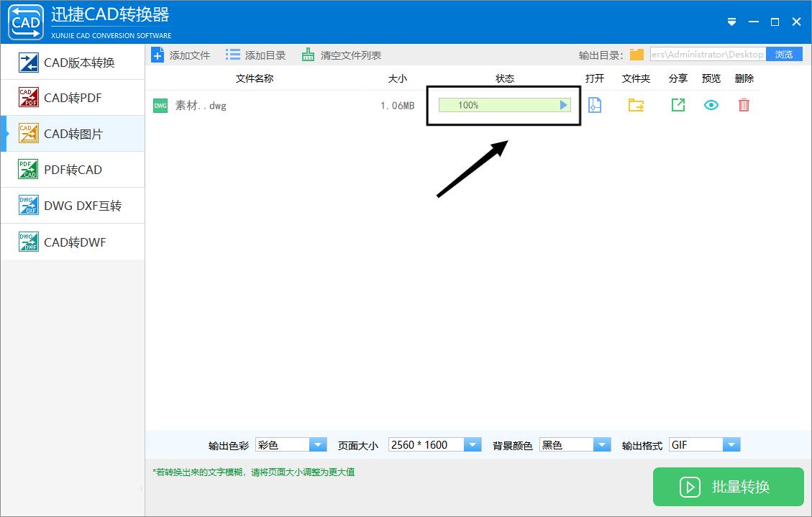Click 浏览 to choose output directory
This screenshot has height=517, width=812.
point(784,53)
